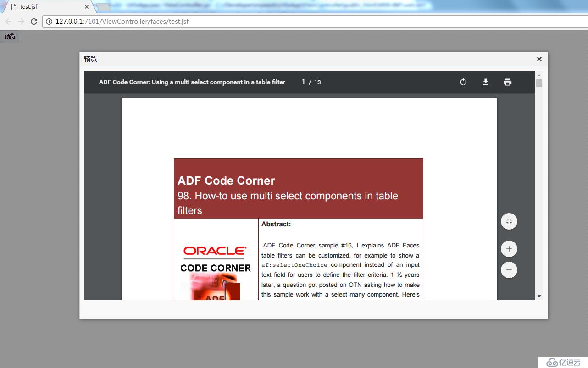
Task: Click the af:selectOneChoice code text
Action: click(x=294, y=265)
